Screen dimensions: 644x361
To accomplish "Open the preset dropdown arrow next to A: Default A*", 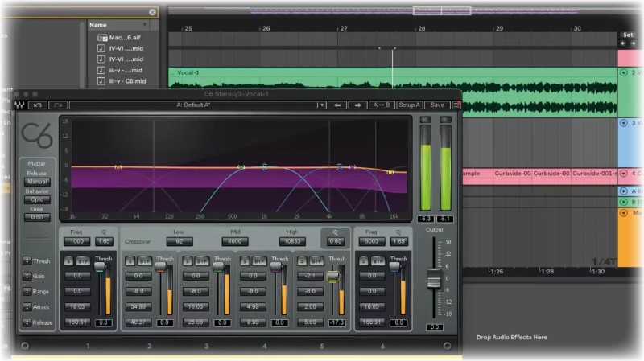I will [321, 105].
